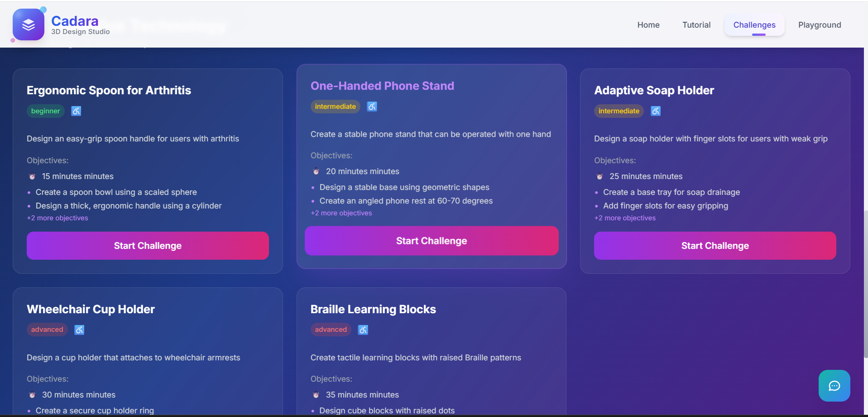Click the accessibility icon on Wheelchair Cup Holder card
868x417 pixels.
tap(79, 330)
